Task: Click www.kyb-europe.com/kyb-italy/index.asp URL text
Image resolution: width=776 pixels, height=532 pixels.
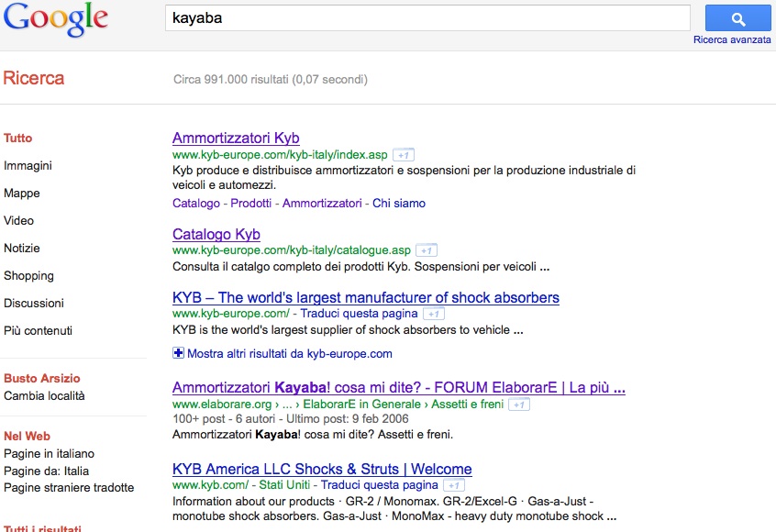Action: 280,155
